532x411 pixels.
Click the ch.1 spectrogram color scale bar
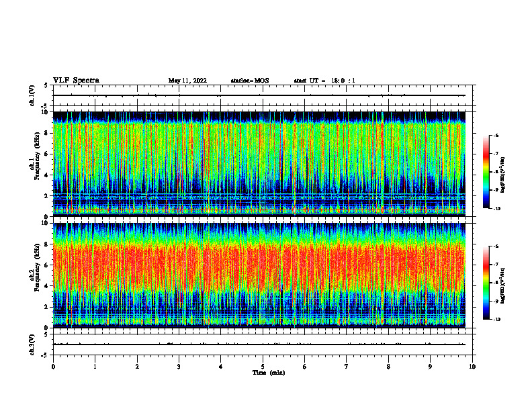point(486,172)
